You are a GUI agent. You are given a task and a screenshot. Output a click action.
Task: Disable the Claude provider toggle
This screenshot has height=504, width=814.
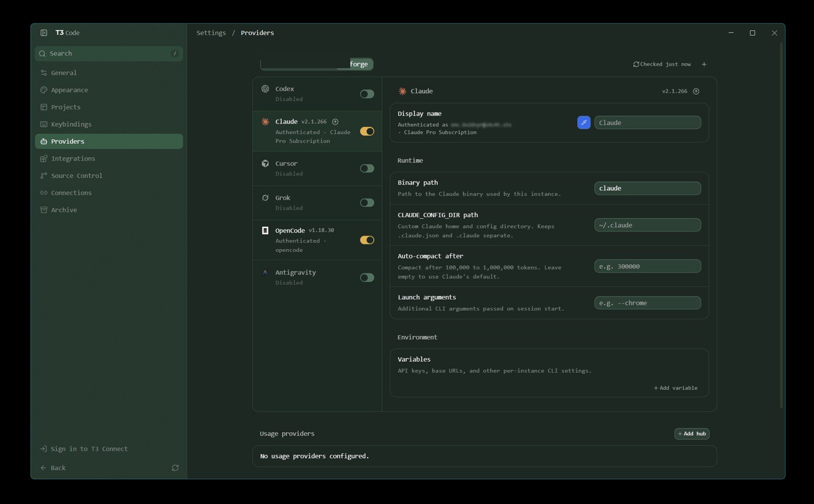[367, 131]
